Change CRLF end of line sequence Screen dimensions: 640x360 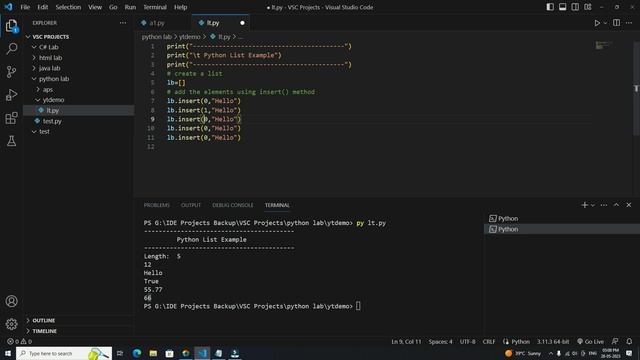pyautogui.click(x=489, y=341)
